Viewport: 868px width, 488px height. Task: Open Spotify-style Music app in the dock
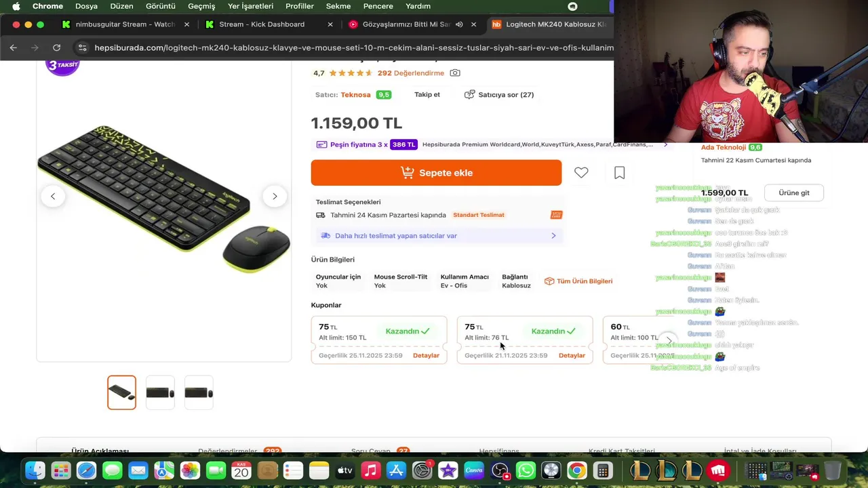pyautogui.click(x=370, y=470)
